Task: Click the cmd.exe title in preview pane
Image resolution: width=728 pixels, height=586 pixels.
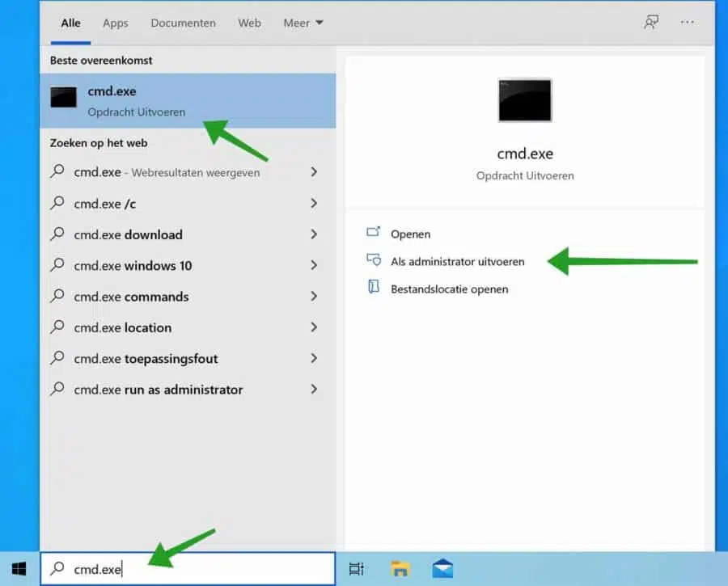Action: [525, 154]
